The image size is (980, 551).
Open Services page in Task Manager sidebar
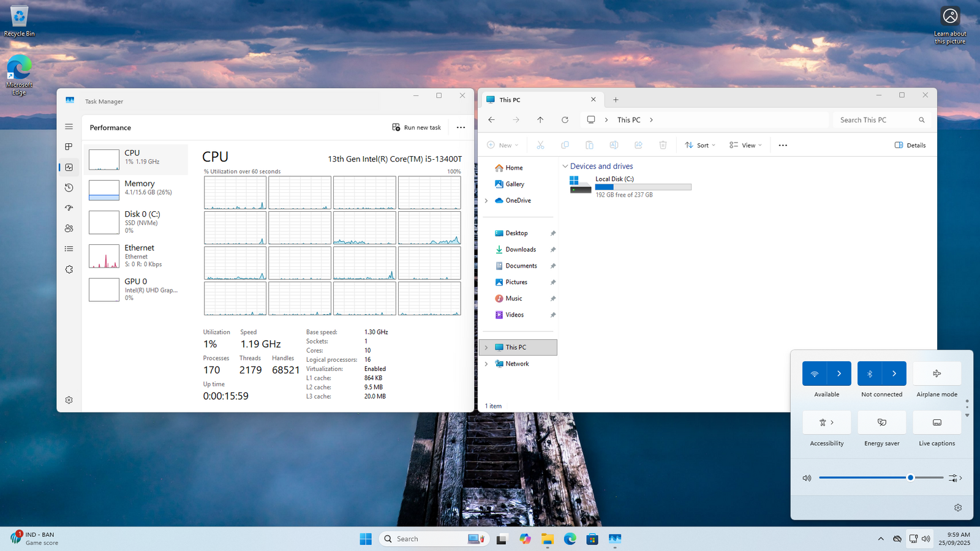tap(69, 269)
